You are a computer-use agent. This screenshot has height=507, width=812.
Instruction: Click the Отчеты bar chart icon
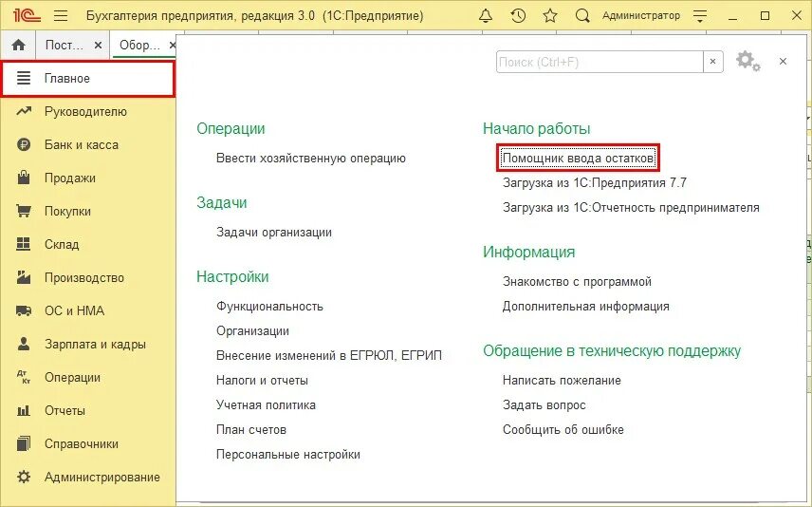(x=24, y=410)
